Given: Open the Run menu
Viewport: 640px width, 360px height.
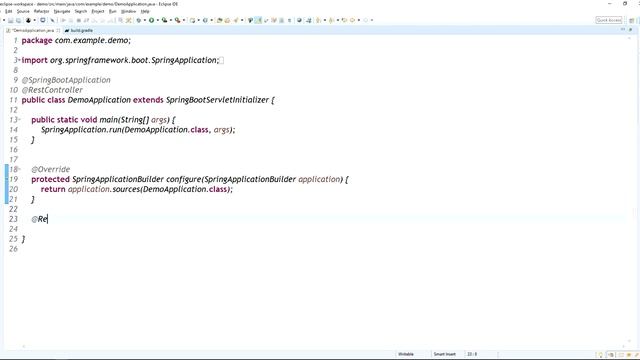Looking at the screenshot, I should 113,11.
